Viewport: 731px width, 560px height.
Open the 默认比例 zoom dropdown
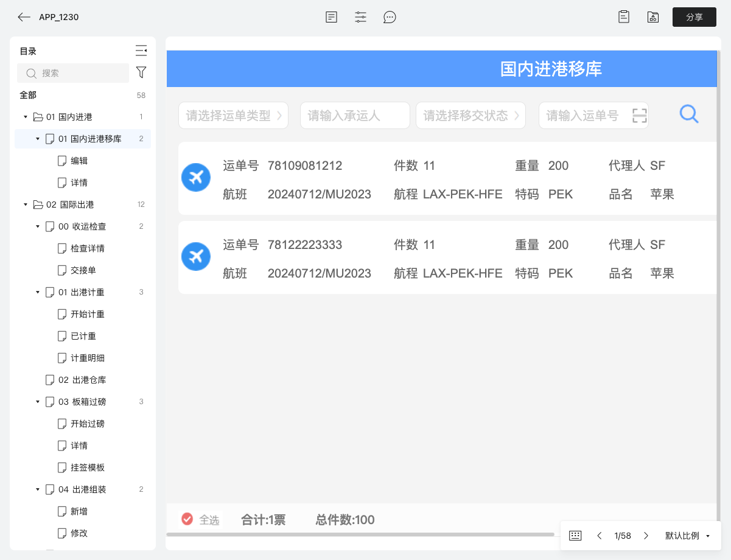click(687, 536)
